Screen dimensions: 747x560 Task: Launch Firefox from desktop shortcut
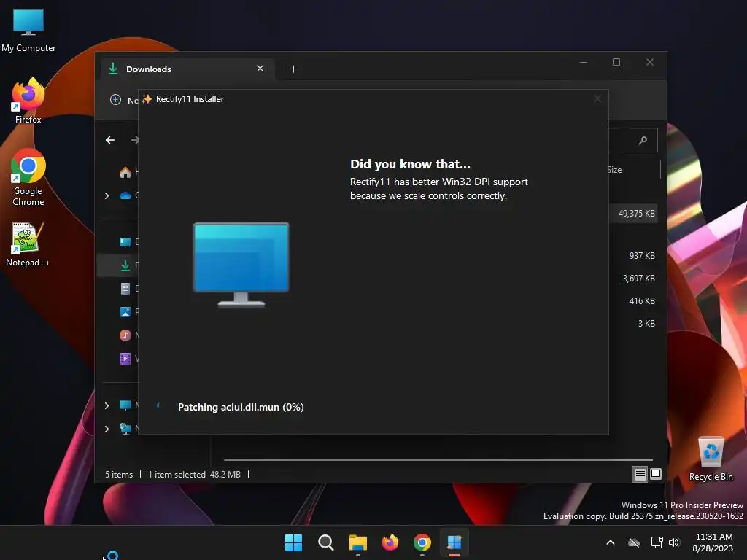(x=28, y=101)
